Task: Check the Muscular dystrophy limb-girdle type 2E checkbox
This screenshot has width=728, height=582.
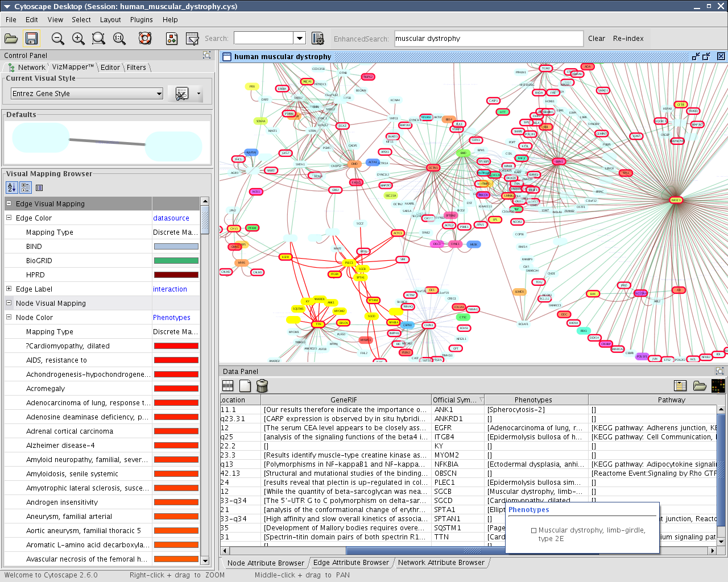Action: [x=533, y=530]
